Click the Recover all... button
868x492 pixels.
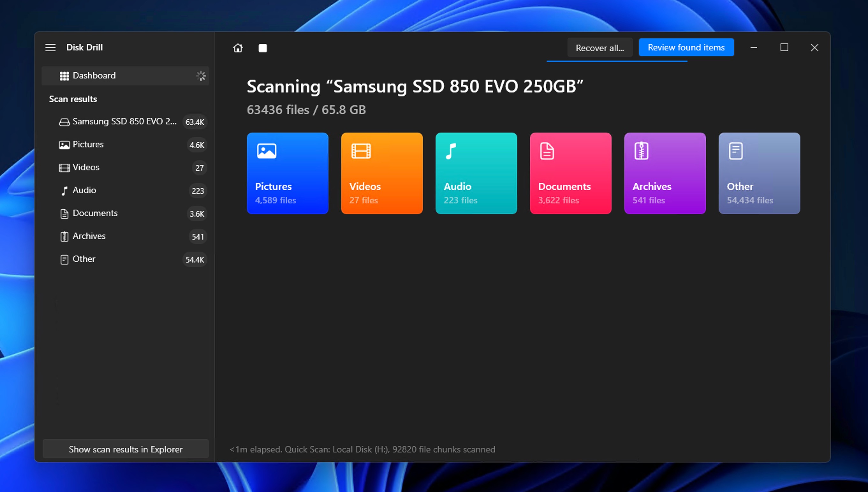tap(600, 48)
